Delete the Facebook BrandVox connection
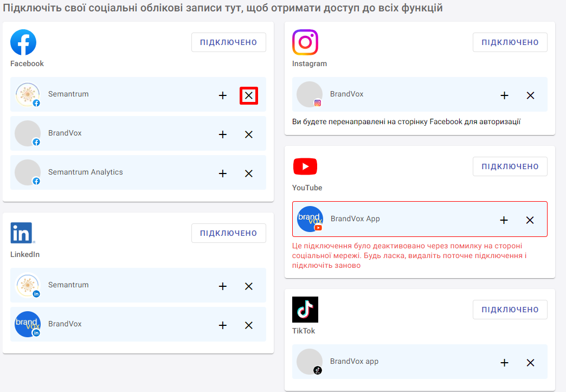Viewport: 566px width, 392px height. [249, 134]
